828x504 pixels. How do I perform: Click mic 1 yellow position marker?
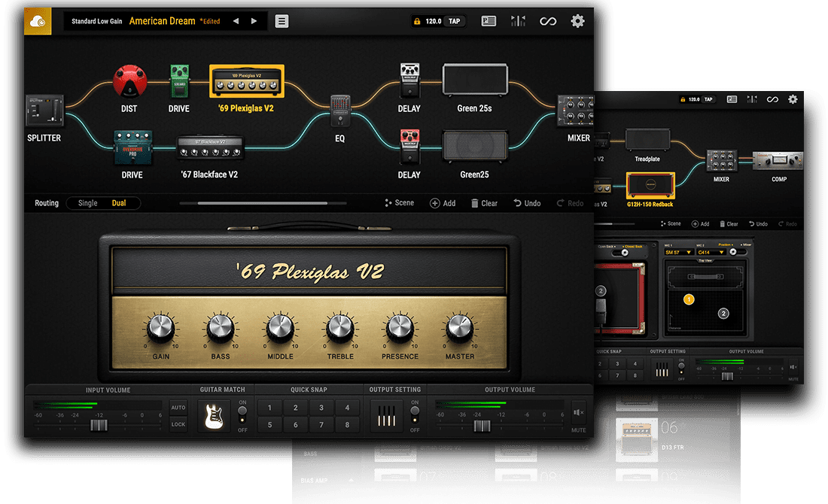(689, 299)
